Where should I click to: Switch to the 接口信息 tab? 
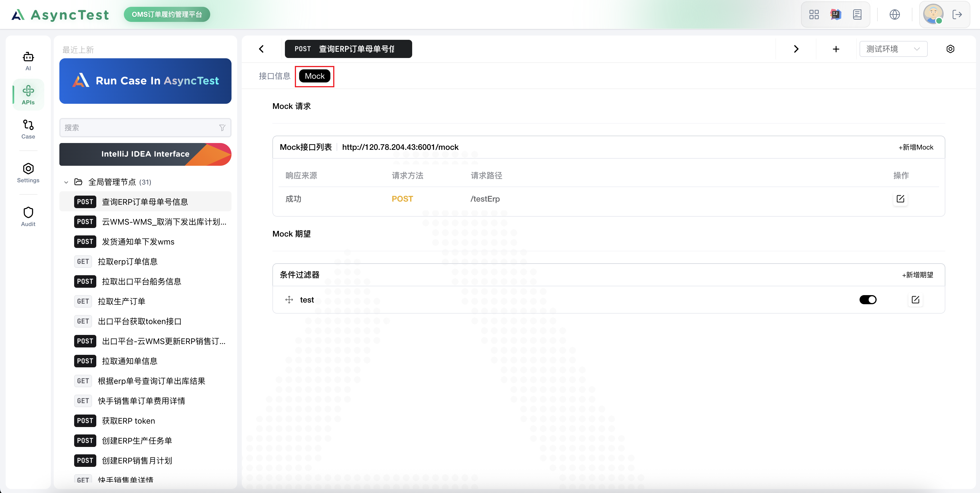pos(274,76)
